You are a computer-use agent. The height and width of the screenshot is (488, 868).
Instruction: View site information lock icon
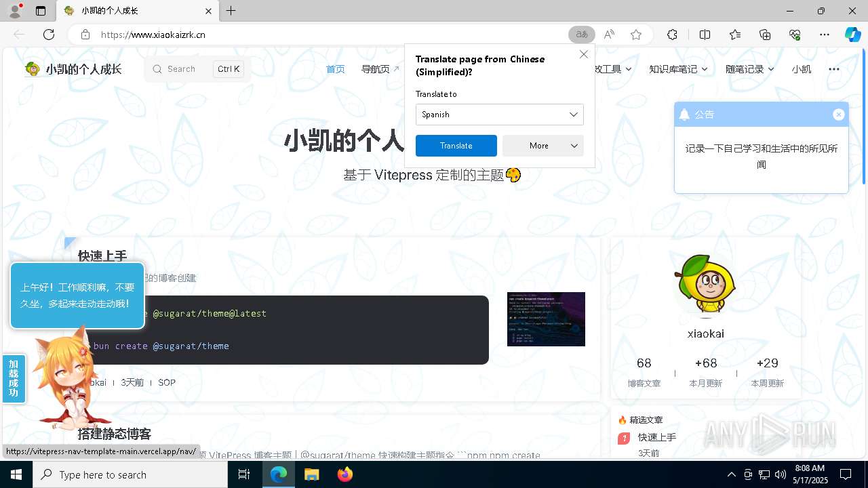point(85,35)
